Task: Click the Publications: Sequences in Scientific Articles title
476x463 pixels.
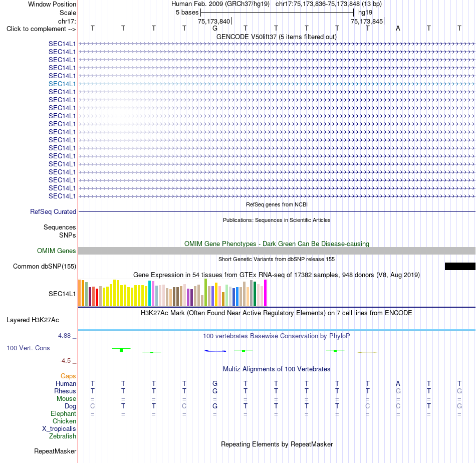Action: (277, 220)
